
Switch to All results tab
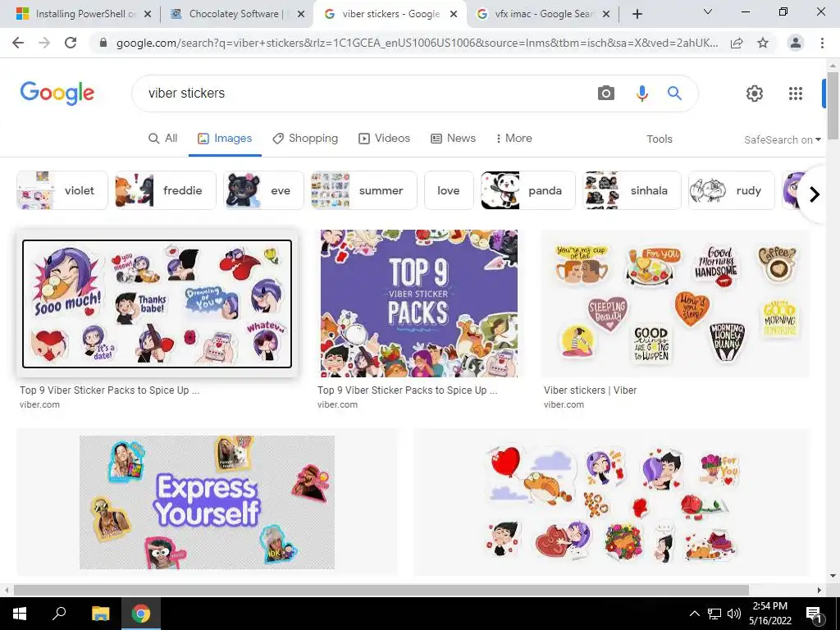pyautogui.click(x=163, y=138)
